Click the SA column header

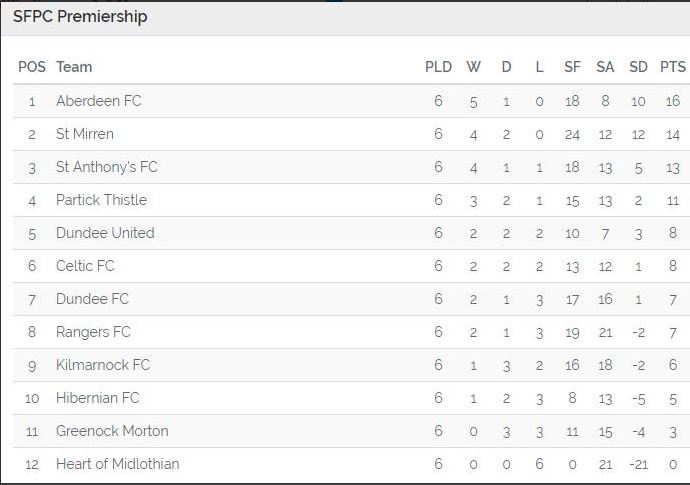tap(605, 67)
